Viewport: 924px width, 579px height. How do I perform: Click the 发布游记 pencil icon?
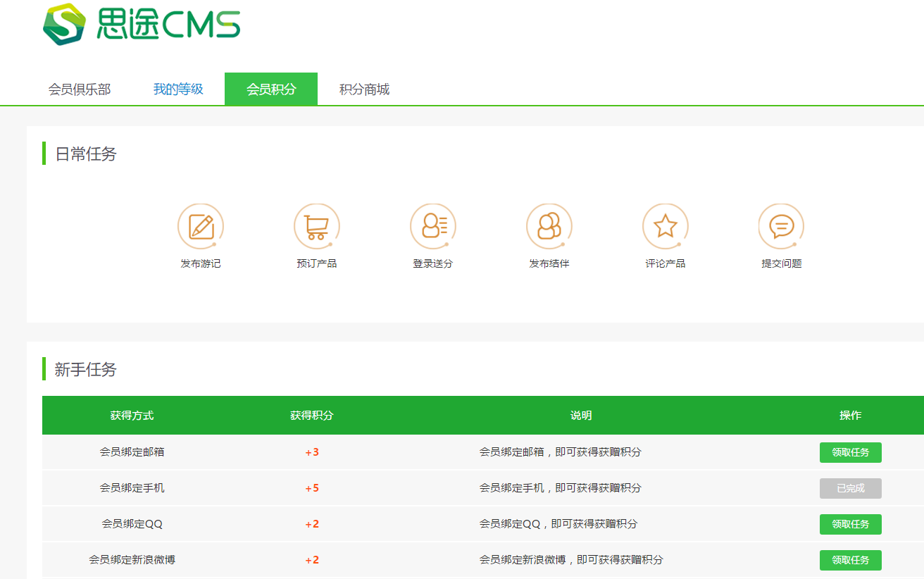[x=201, y=227]
